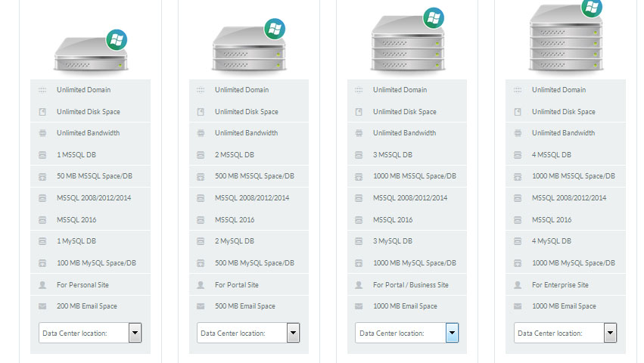Click the 1 MySQL DB text
644x363 pixels.
pyautogui.click(x=76, y=241)
